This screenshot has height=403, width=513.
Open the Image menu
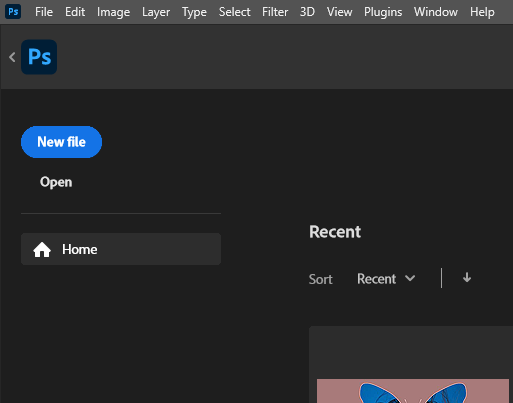tap(113, 12)
